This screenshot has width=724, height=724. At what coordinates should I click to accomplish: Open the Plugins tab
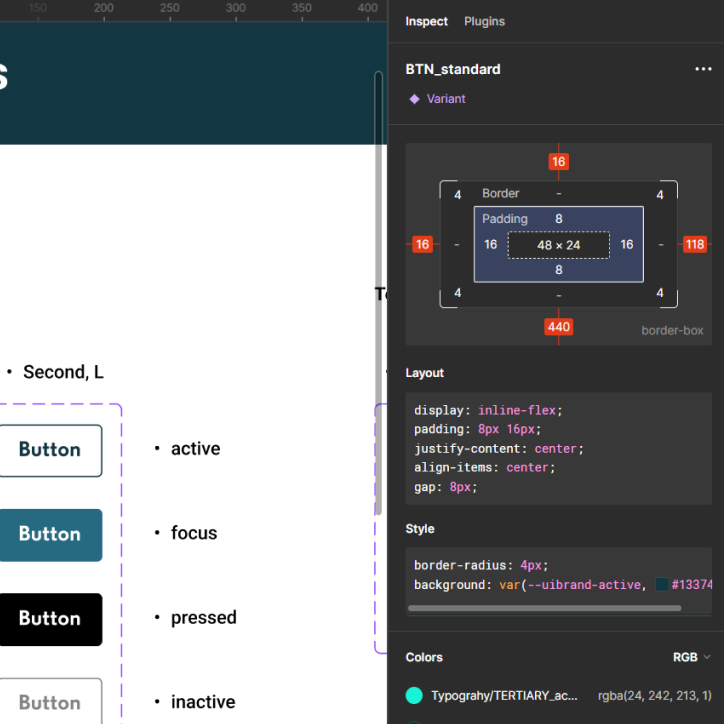[x=484, y=22]
